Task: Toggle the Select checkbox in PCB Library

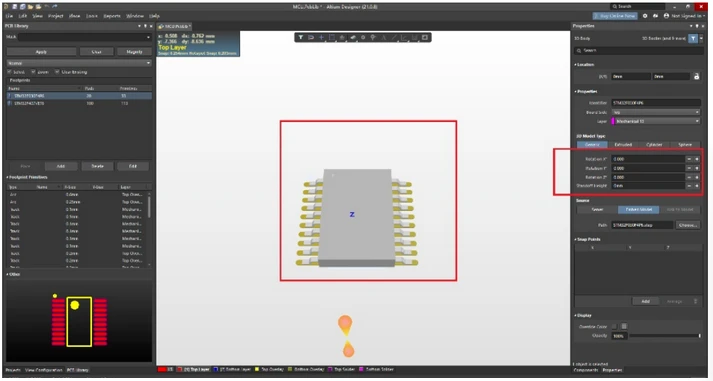Action: 10,72
